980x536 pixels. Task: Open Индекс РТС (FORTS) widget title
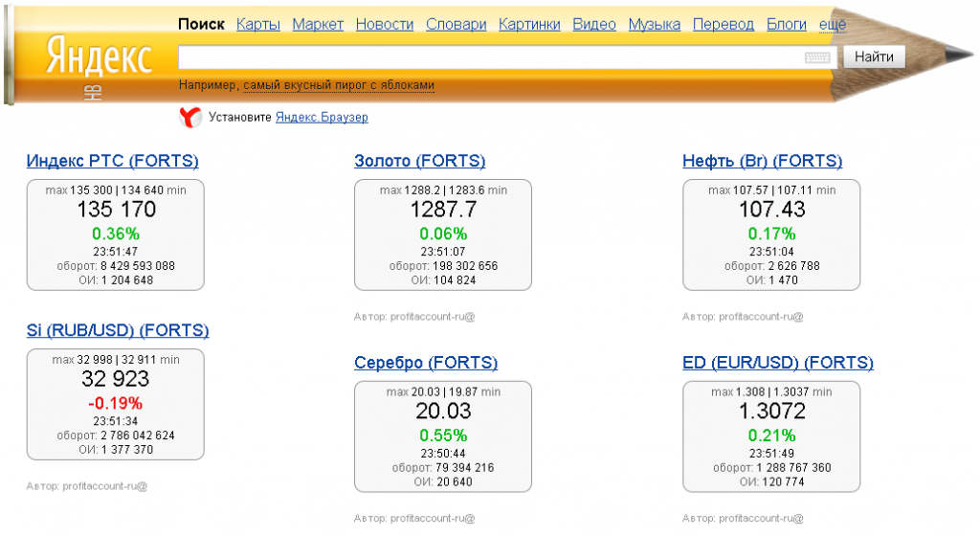pos(113,161)
